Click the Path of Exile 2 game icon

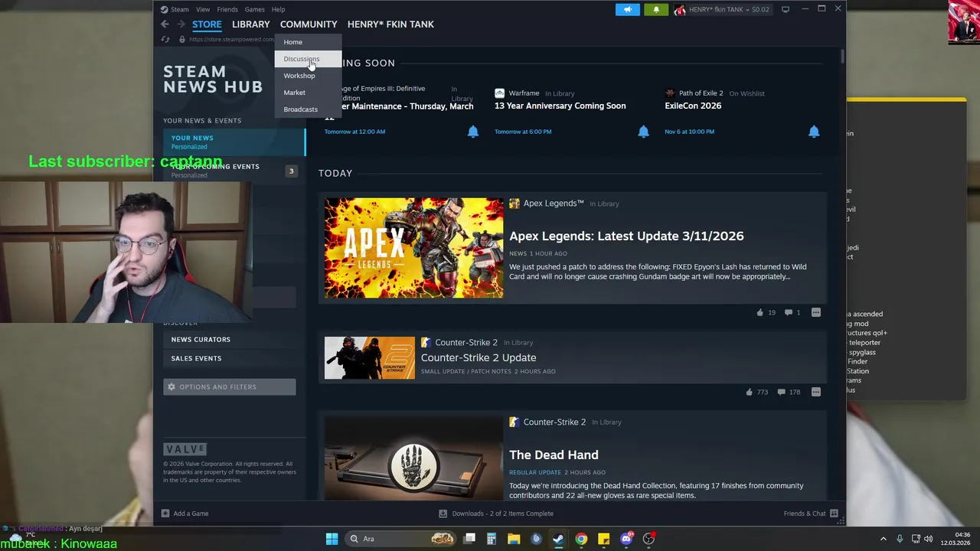(670, 93)
